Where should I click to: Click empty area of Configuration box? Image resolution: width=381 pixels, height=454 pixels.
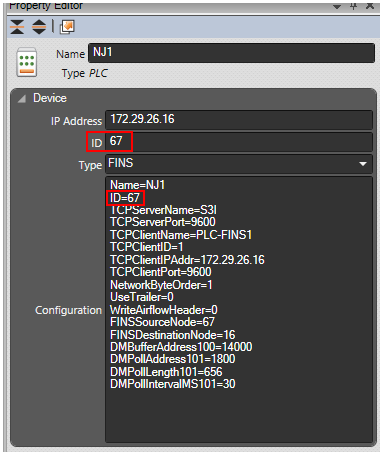point(239,417)
